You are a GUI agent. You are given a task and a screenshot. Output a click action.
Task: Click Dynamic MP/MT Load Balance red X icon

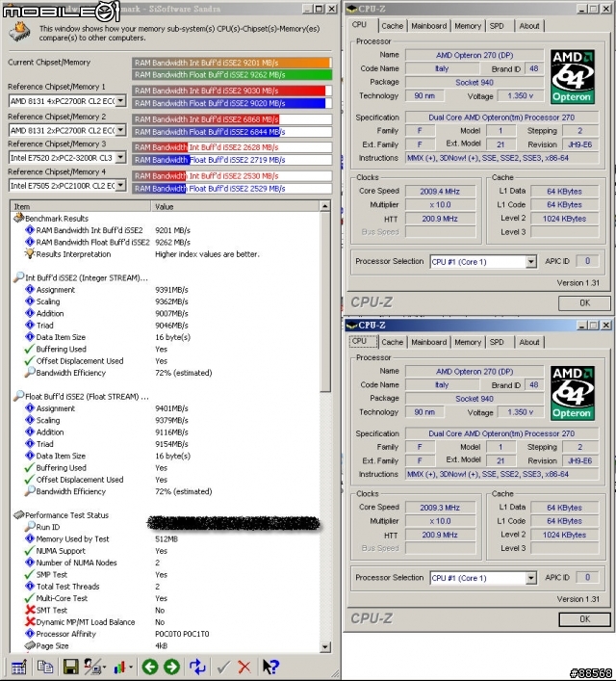click(x=30, y=622)
